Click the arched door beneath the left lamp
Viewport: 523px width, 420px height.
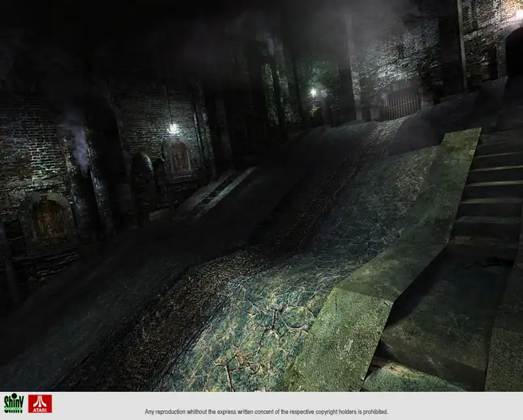[178, 158]
